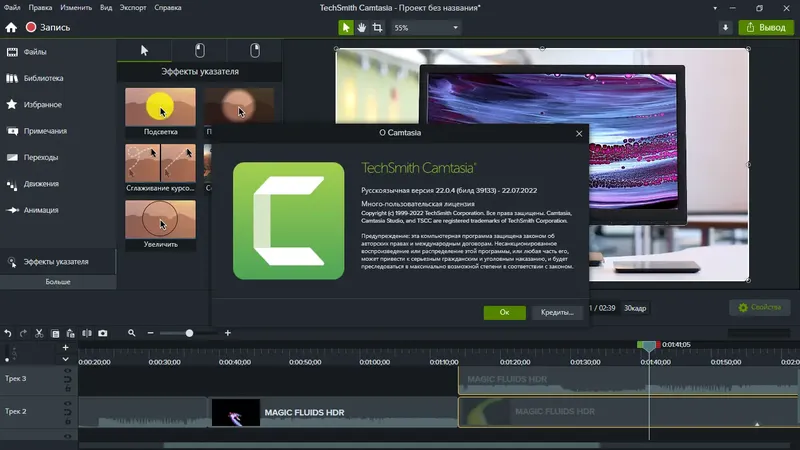
Task: Paste using timeline paste icon
Action: click(70, 334)
